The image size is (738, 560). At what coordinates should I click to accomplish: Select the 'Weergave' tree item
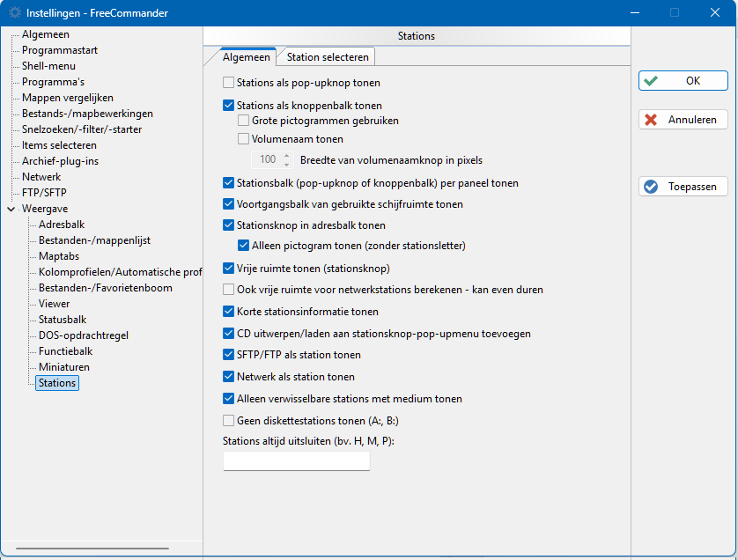[x=45, y=209]
